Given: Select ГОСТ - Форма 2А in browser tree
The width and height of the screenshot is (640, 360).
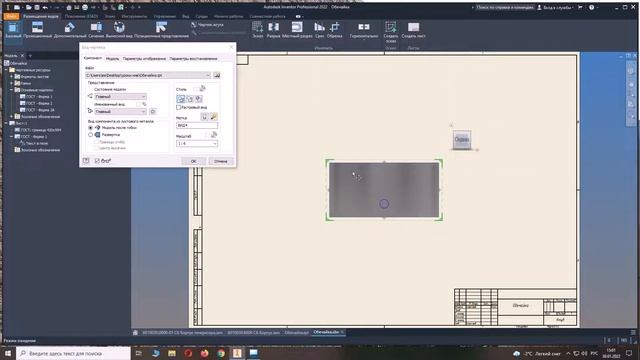Looking at the screenshot, I should pos(40,110).
